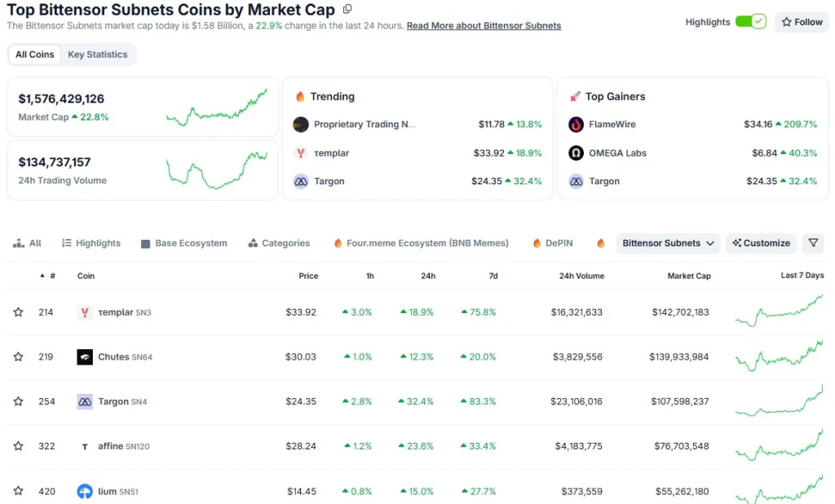This screenshot has width=835, height=504.
Task: Click the copy icon beside the page title
Action: pos(348,10)
